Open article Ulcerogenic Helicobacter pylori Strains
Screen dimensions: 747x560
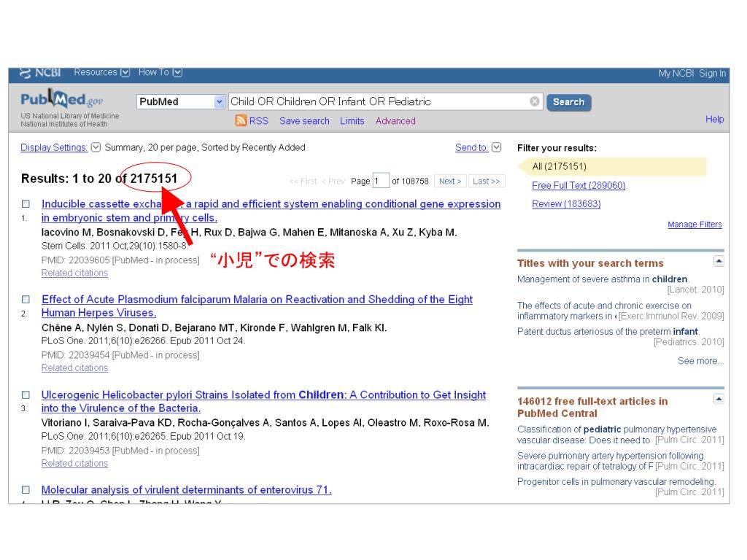(x=263, y=401)
